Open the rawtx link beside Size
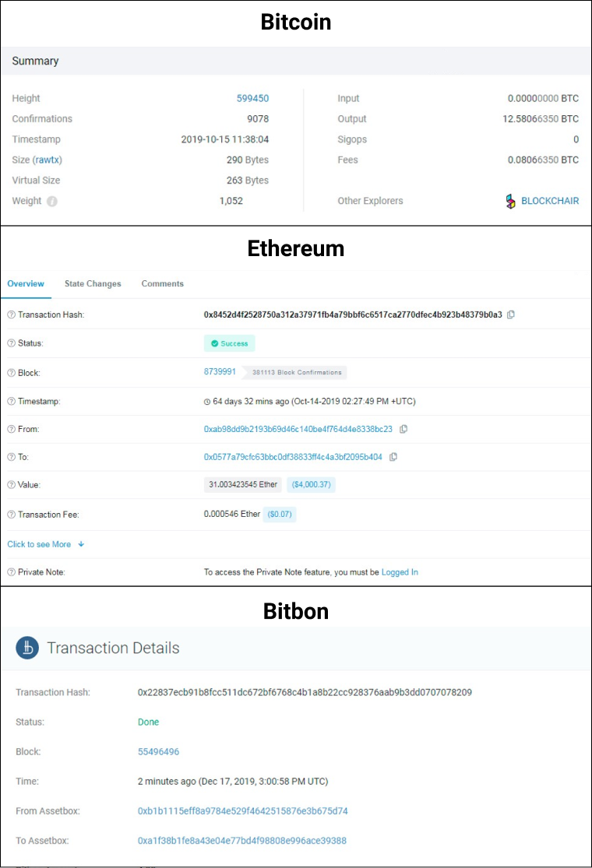 tap(48, 160)
